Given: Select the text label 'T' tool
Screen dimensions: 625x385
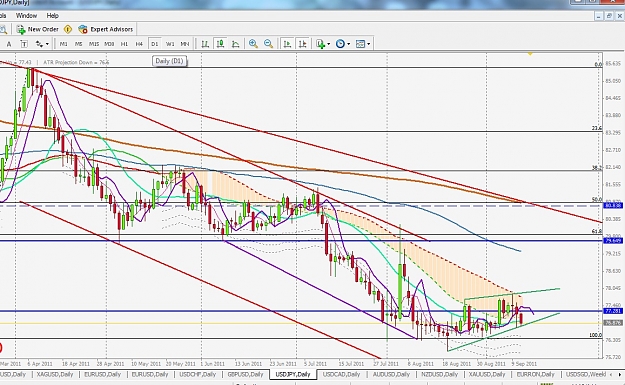Looking at the screenshot, I should (x=24, y=44).
